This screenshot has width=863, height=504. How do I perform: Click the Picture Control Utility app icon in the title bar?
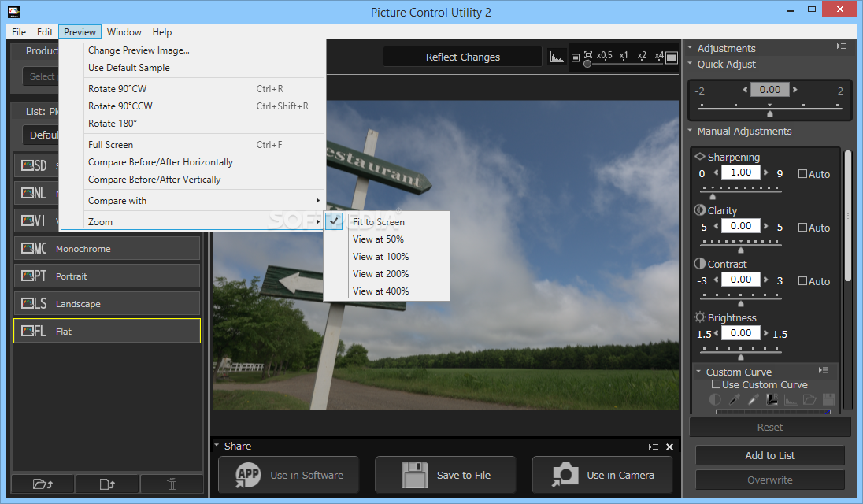tap(14, 12)
